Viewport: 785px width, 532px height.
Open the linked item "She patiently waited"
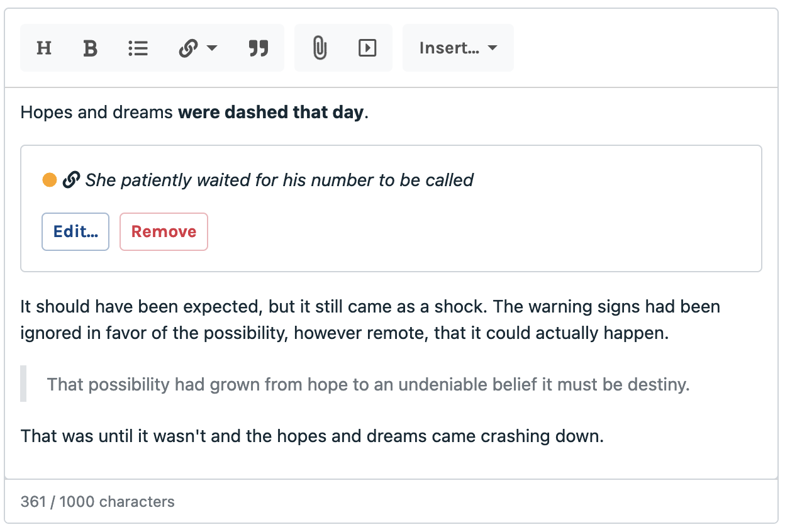(279, 180)
